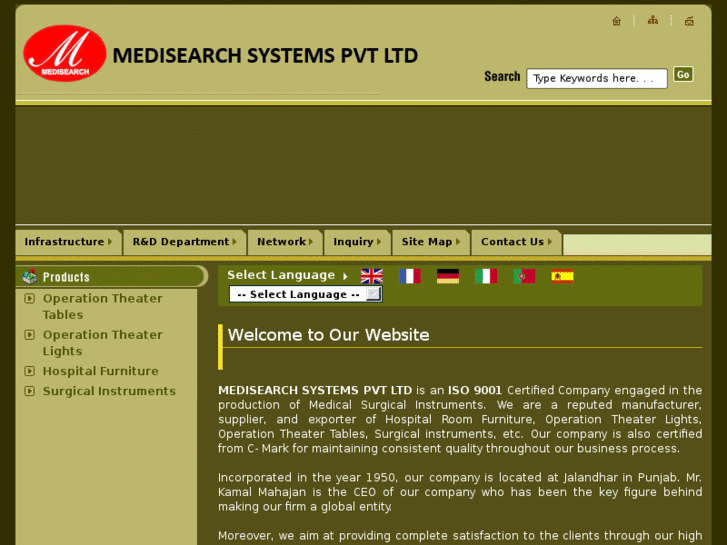Open the Inquiry tab
This screenshot has width=727, height=545.
coord(357,242)
